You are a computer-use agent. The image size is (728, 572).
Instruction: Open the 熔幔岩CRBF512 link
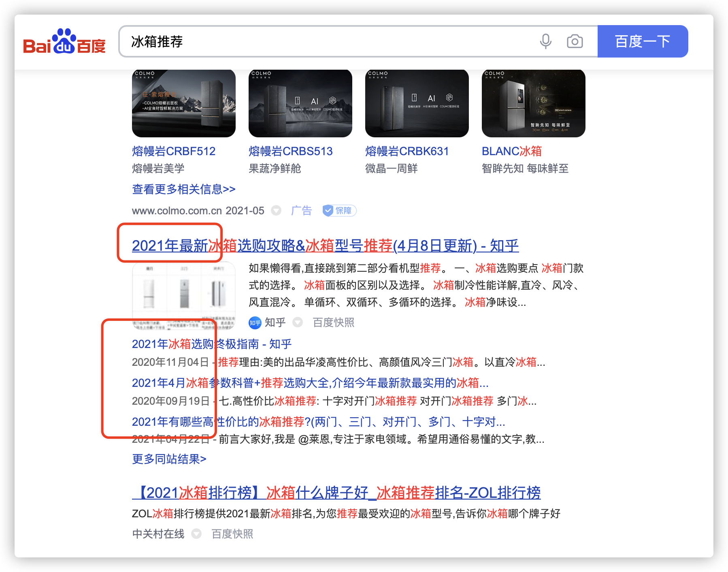pyautogui.click(x=174, y=151)
